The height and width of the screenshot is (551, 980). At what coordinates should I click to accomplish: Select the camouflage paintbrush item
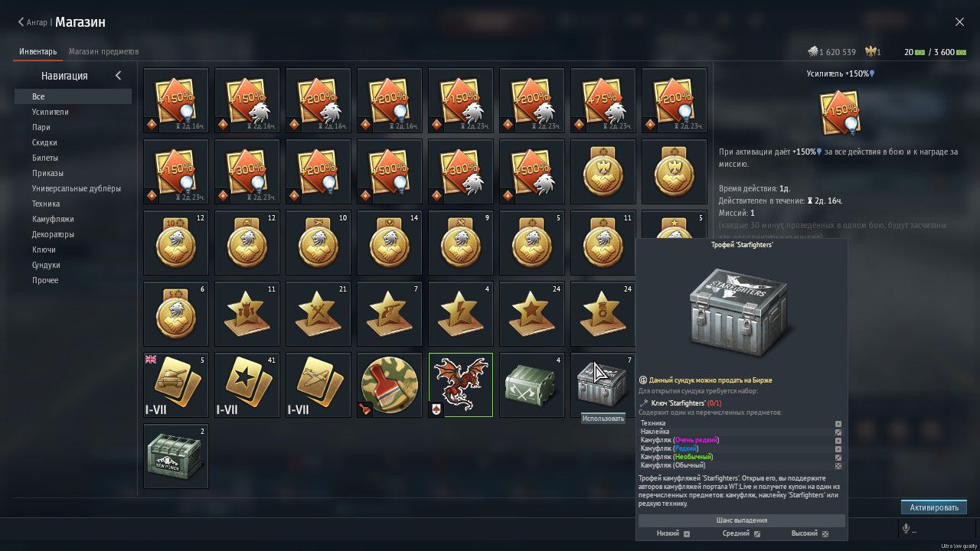tap(389, 385)
